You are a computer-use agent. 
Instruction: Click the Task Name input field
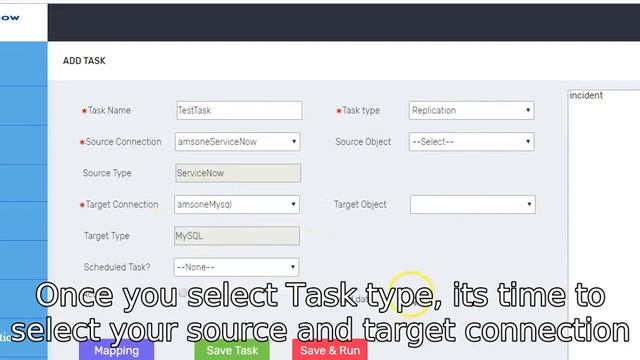(240, 110)
